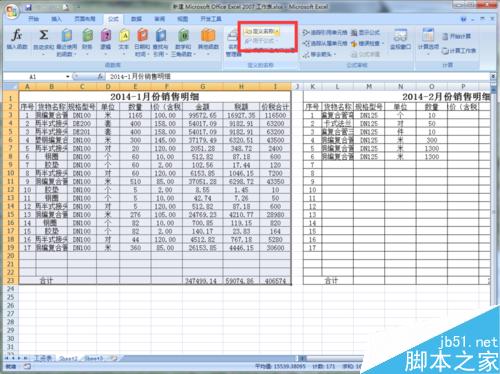The height and width of the screenshot is (374, 500).
Task: Click the Office Button orb
Action: pyautogui.click(x=12, y=12)
